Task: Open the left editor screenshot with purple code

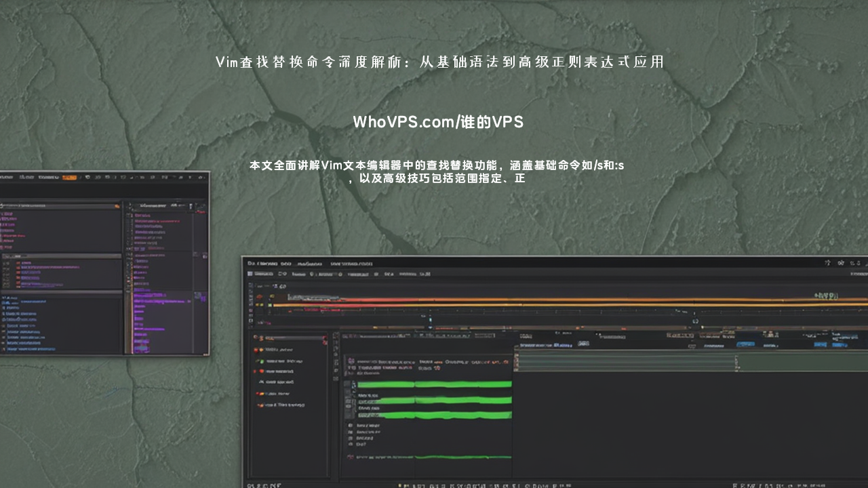Action: [104, 264]
